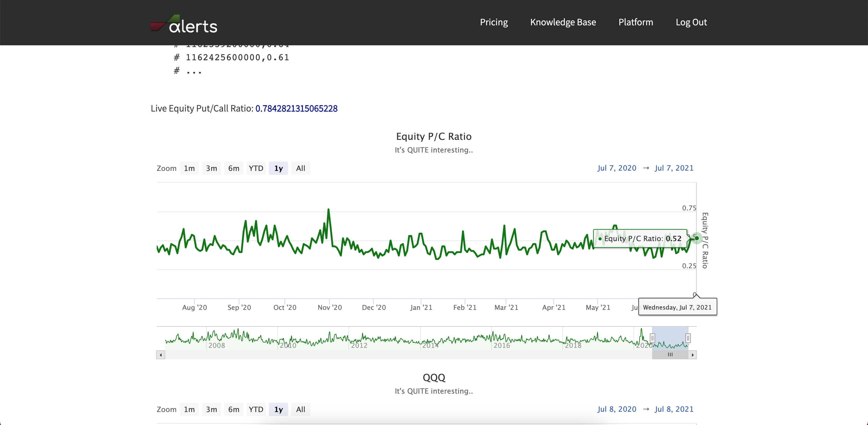This screenshot has width=868, height=425.
Task: Click navigator scroll left arrow
Action: (x=161, y=354)
